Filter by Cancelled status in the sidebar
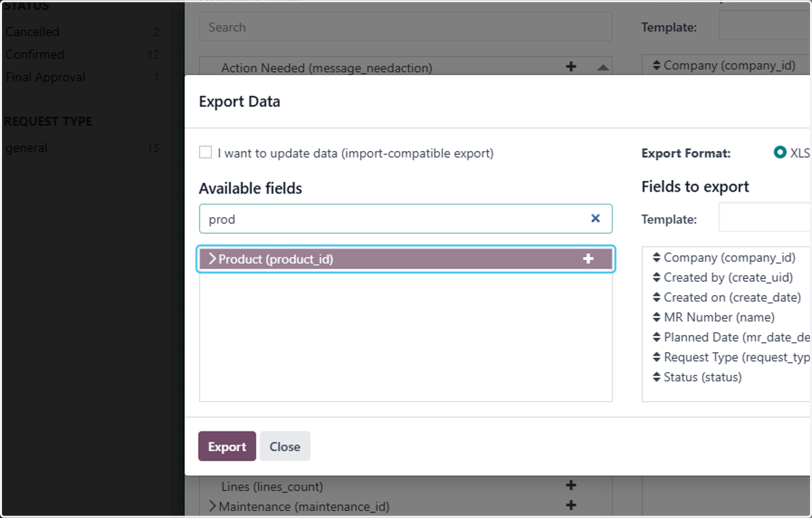 [x=32, y=32]
